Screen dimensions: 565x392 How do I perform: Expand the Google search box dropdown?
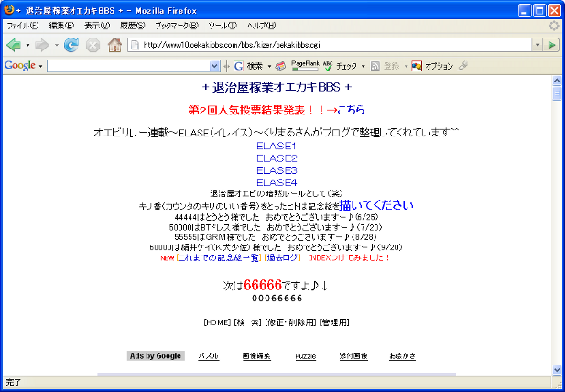click(x=215, y=66)
